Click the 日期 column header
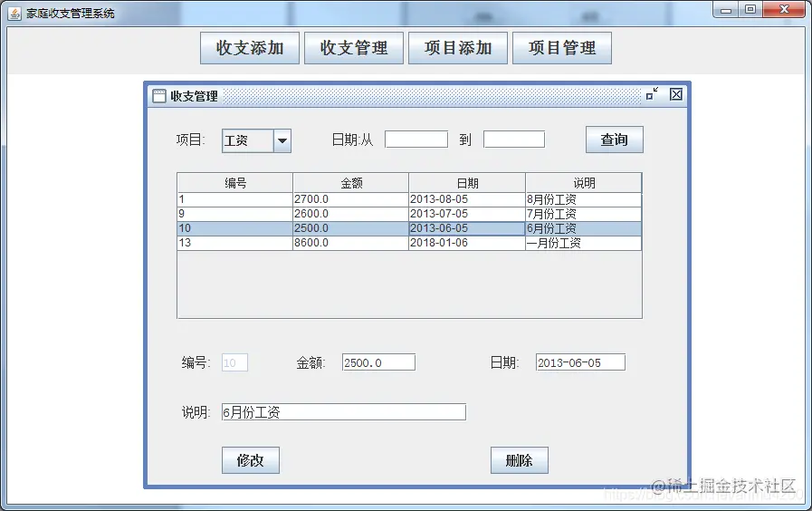This screenshot has height=511, width=812. tap(467, 183)
